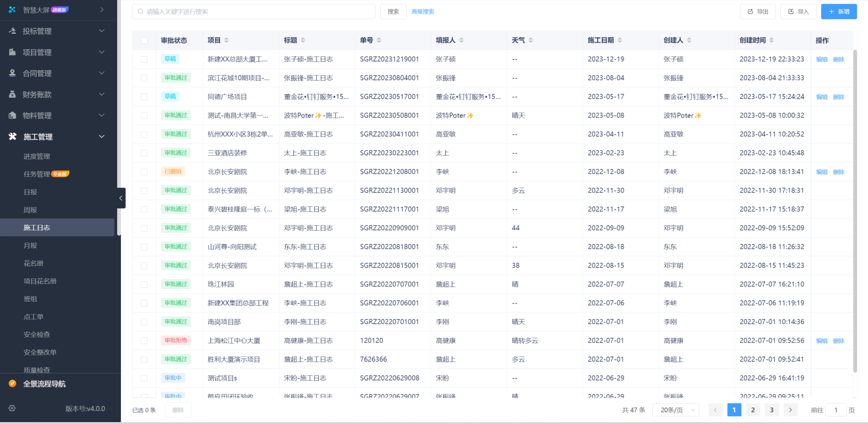
Task: Click inside the keyword search input field
Action: (x=253, y=11)
